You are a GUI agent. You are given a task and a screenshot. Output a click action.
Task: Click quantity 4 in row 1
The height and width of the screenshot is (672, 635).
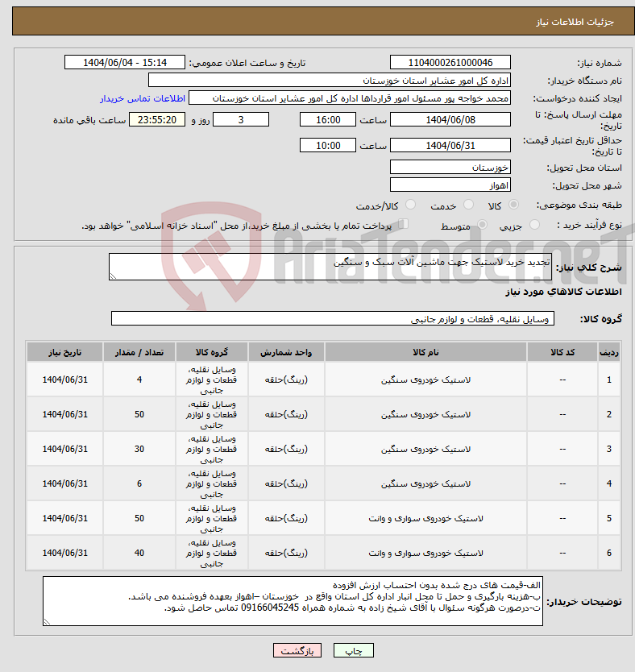point(139,380)
